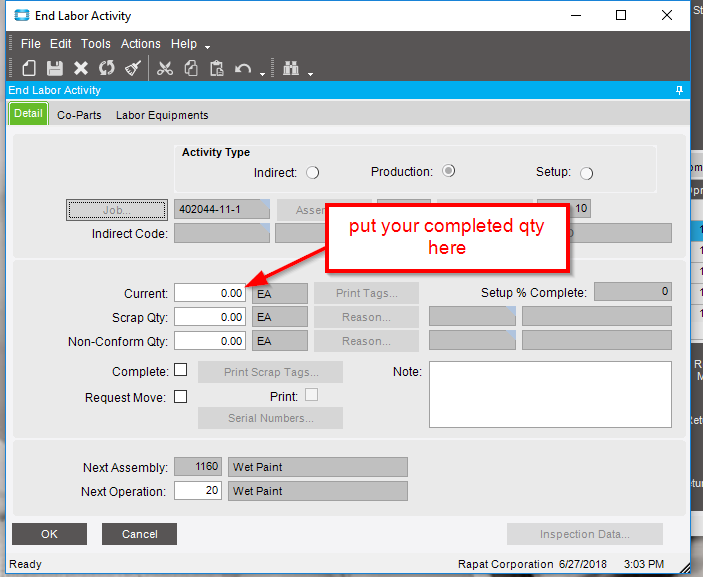Click the Current row EA unit field
The width and height of the screenshot is (703, 577).
280,294
